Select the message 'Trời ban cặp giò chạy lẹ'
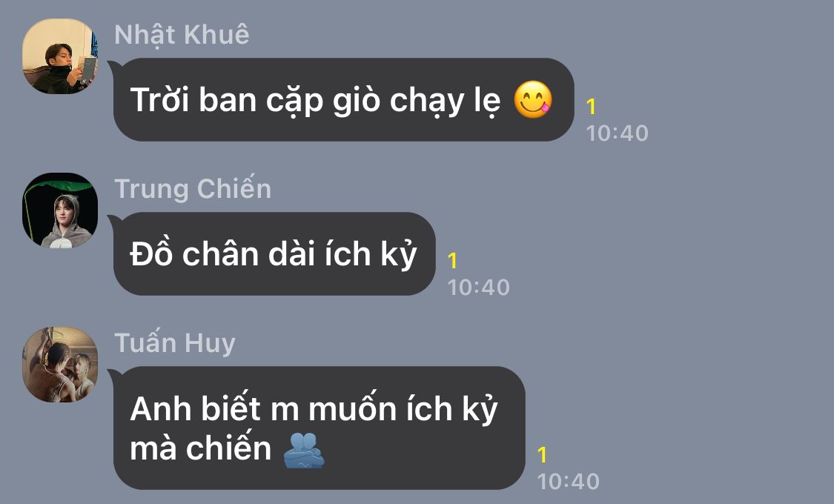The height and width of the screenshot is (504, 834). pyautogui.click(x=343, y=100)
